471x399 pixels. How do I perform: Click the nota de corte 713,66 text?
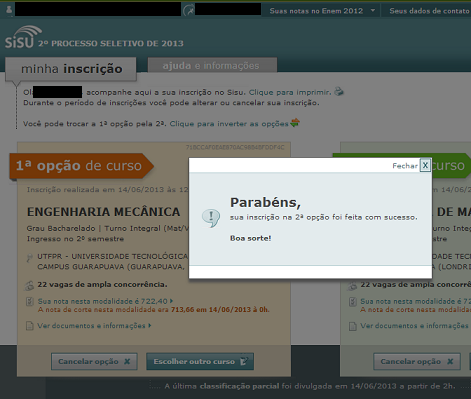(x=153, y=310)
